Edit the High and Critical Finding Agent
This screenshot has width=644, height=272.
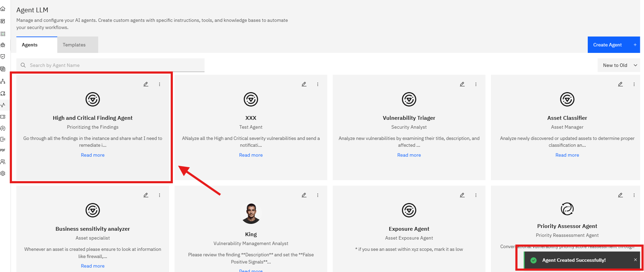[146, 84]
